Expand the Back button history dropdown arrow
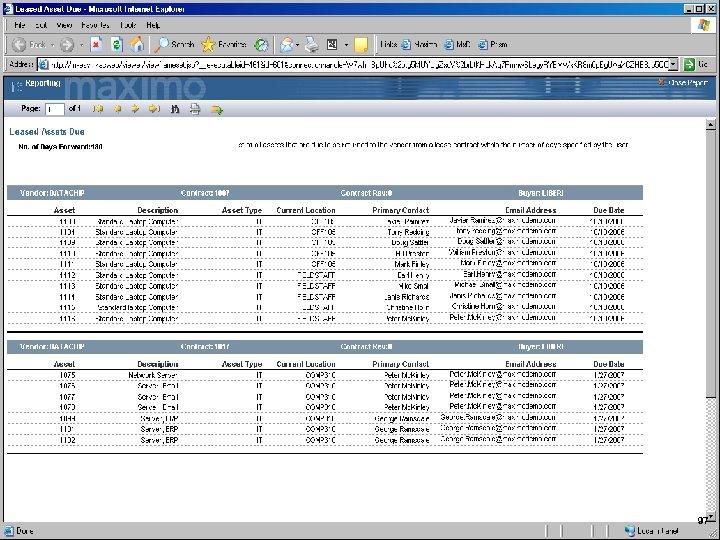The height and width of the screenshot is (540, 720). point(52,45)
